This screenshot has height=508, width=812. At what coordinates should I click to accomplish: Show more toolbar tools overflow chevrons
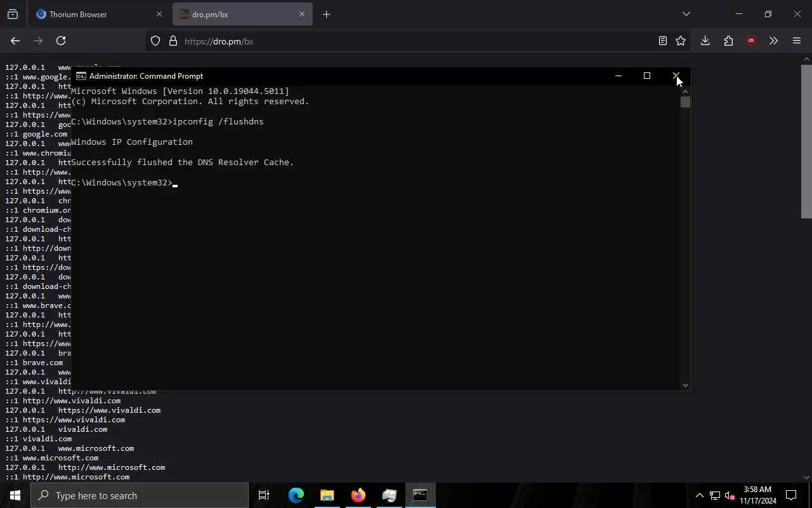(773, 41)
